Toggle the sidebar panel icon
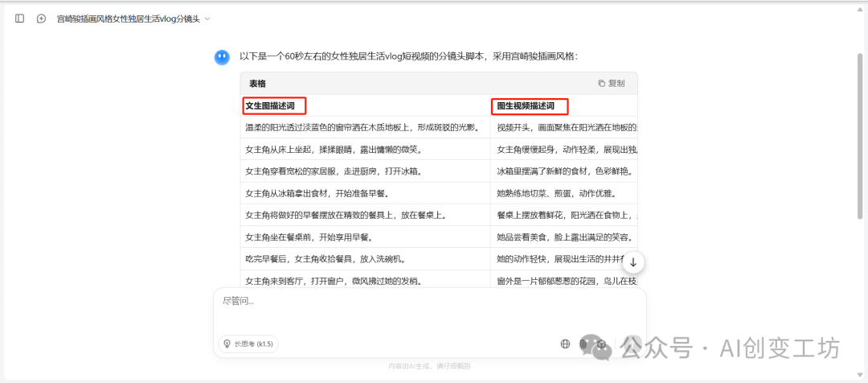868x383 pixels. (19, 19)
